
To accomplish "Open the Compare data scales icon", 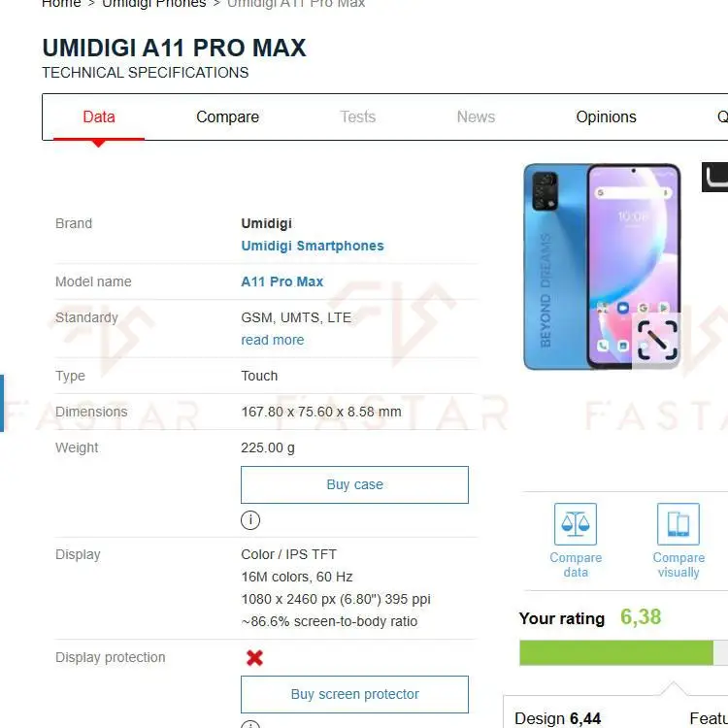I will [x=576, y=524].
